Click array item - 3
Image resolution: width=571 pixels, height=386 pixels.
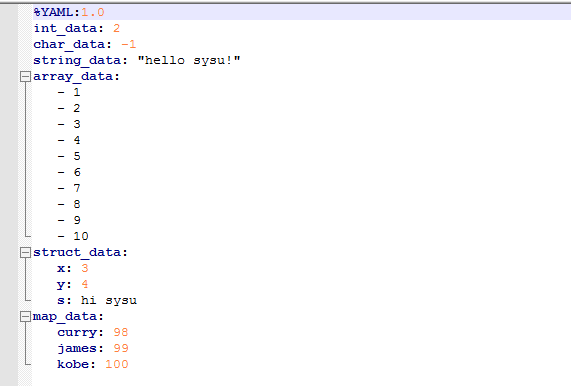(69, 125)
